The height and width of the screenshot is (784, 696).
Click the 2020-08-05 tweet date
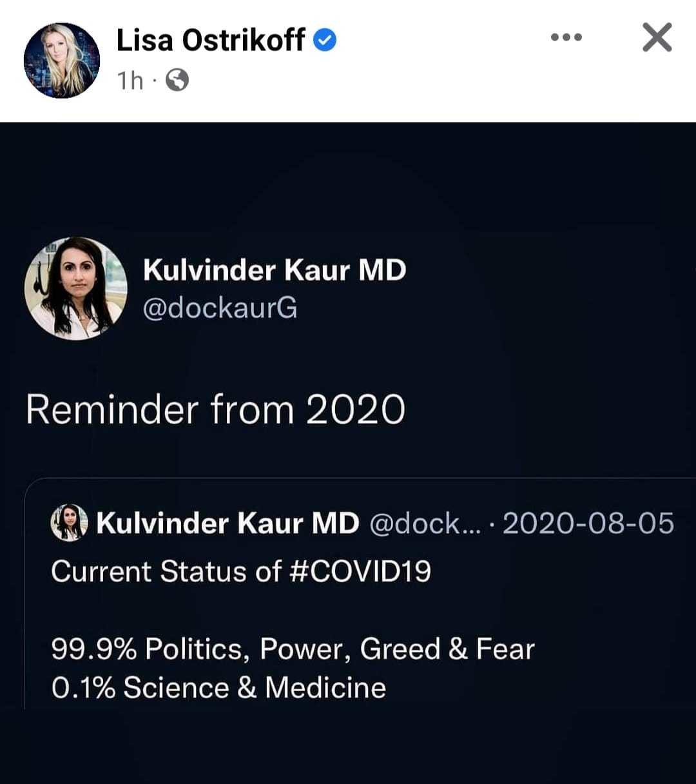pos(588,524)
